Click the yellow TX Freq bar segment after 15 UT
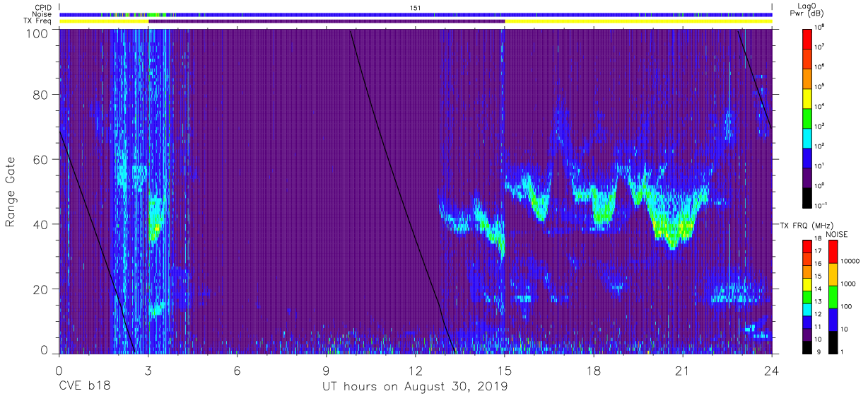868x401 pixels. point(638,21)
